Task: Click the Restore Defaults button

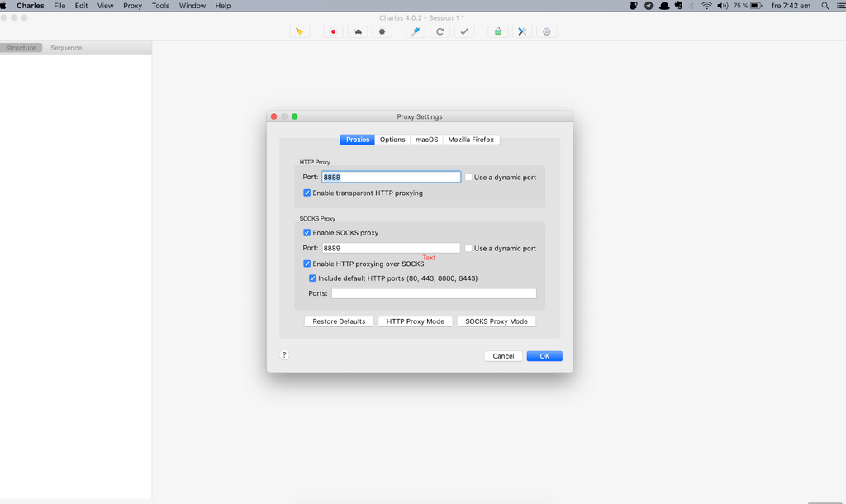Action: [339, 321]
